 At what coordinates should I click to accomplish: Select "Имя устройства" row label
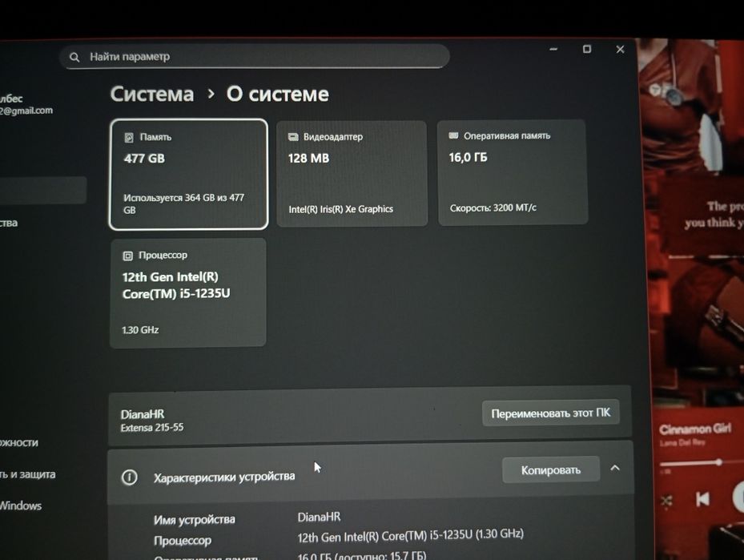[194, 520]
